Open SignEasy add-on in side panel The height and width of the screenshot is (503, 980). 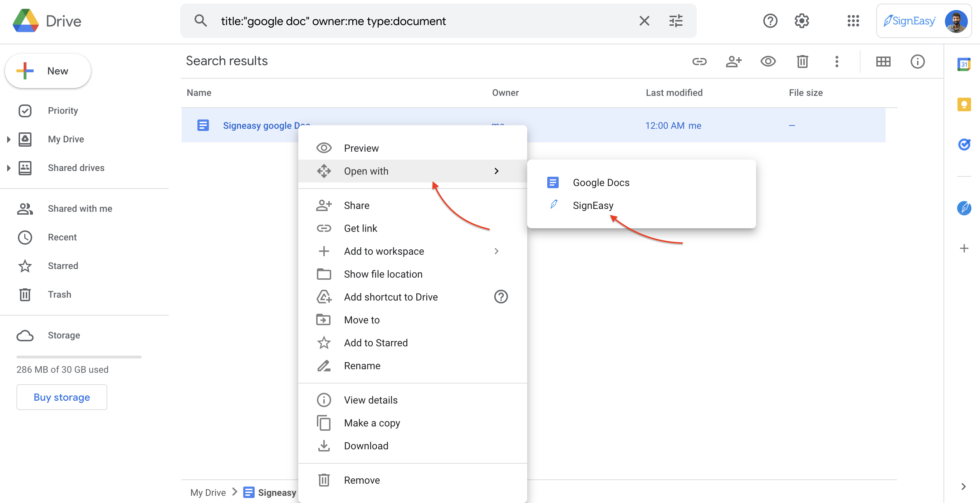click(964, 208)
